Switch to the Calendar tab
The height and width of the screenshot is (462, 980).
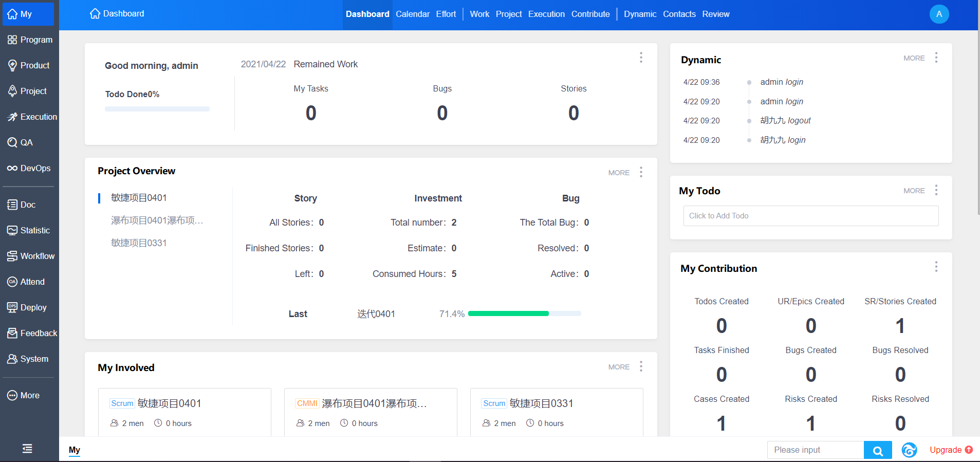412,14
